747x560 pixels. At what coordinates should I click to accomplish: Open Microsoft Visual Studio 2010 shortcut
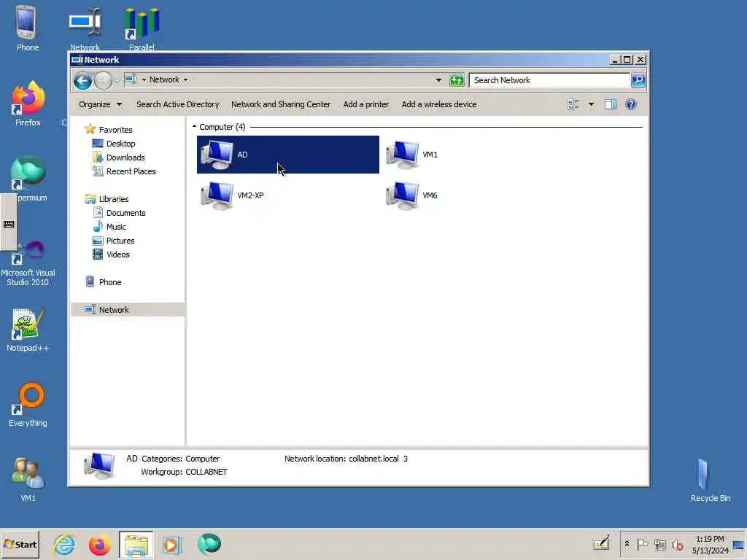(28, 262)
